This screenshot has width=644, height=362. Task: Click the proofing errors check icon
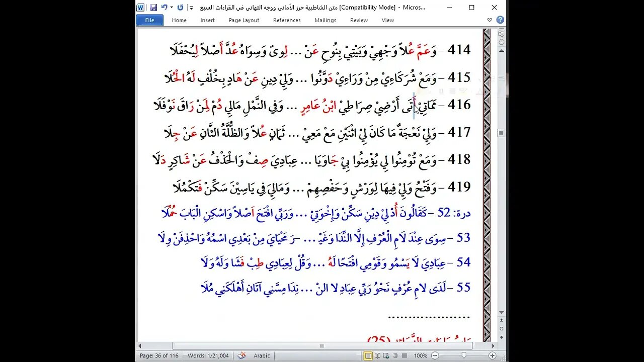click(x=242, y=355)
